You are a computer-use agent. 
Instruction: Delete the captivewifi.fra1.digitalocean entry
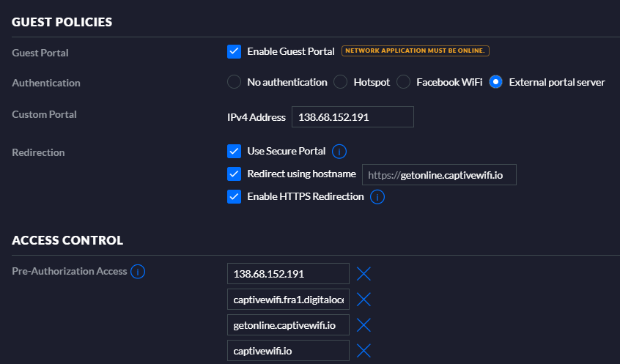[x=363, y=300]
